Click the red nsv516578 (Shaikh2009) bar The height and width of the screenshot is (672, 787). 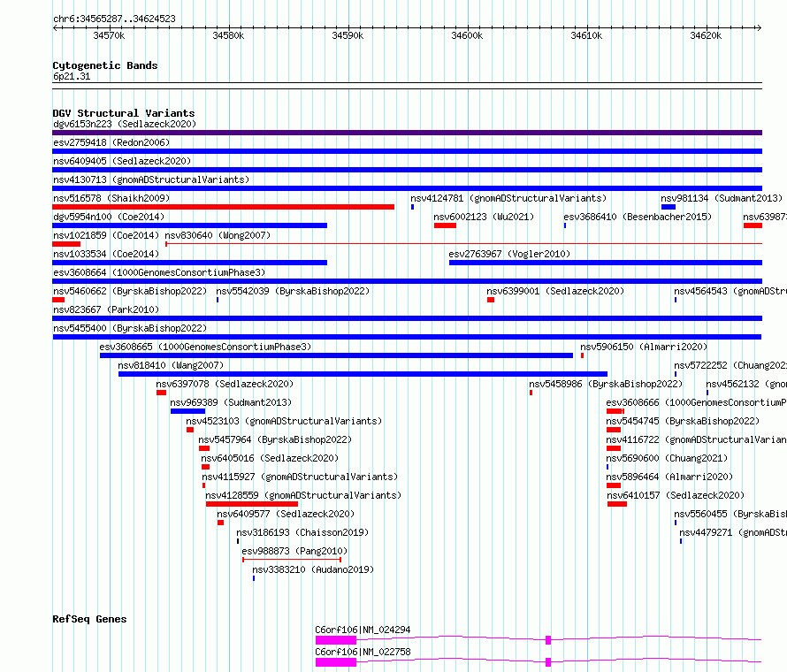tap(224, 207)
